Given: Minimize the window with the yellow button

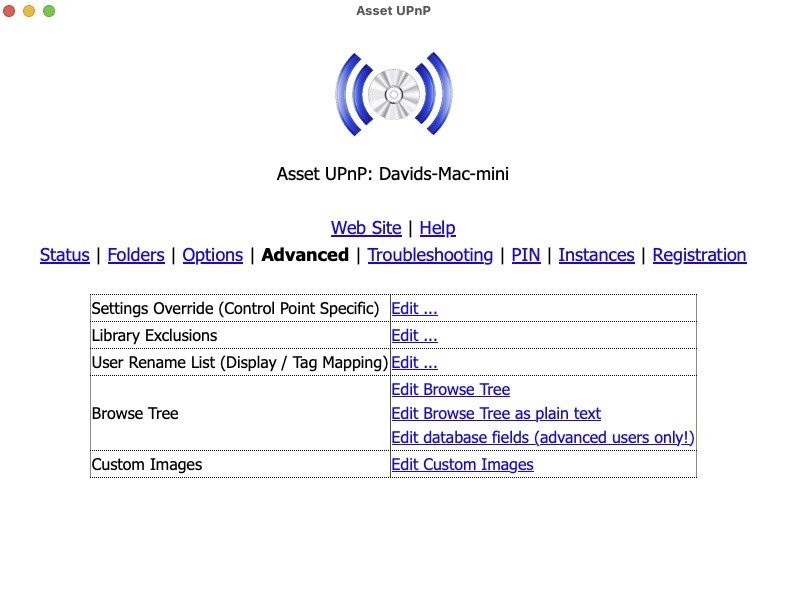Looking at the screenshot, I should pyautogui.click(x=29, y=11).
